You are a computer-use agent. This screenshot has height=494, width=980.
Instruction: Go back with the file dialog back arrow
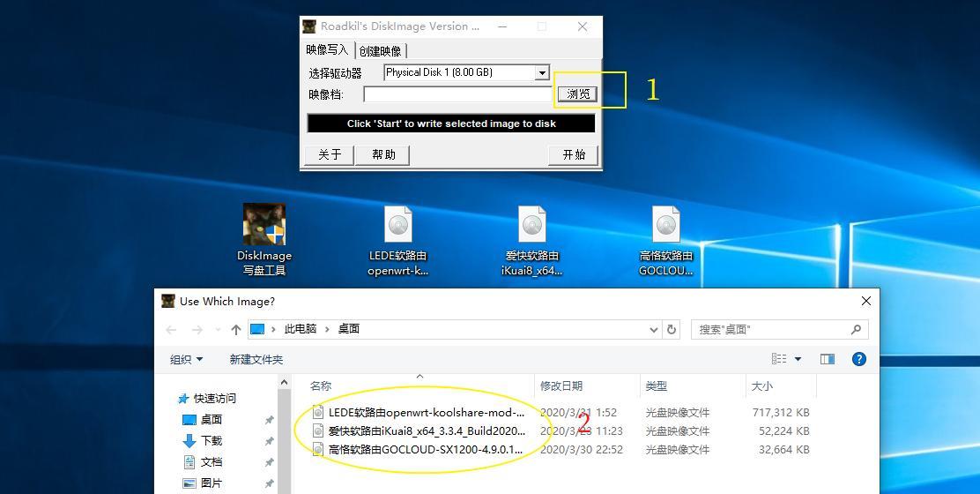[171, 330]
